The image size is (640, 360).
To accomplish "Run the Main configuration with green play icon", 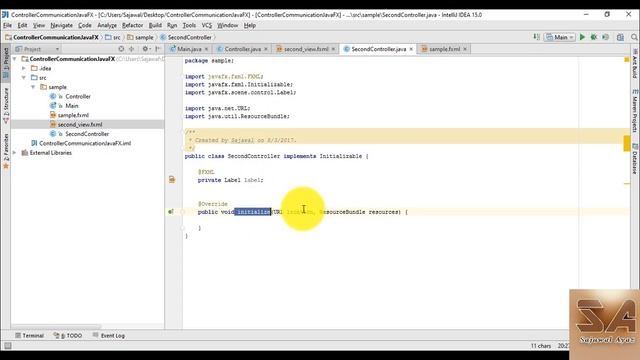I will tap(582, 37).
